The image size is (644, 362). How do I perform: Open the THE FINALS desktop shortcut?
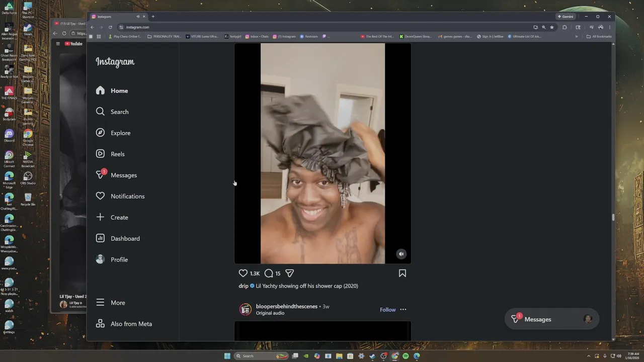tap(9, 93)
